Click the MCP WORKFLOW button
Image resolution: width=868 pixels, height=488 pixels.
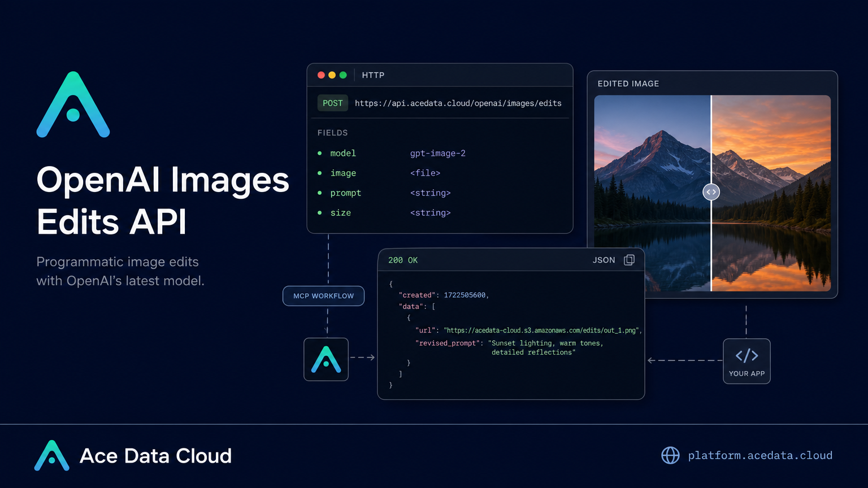(323, 296)
